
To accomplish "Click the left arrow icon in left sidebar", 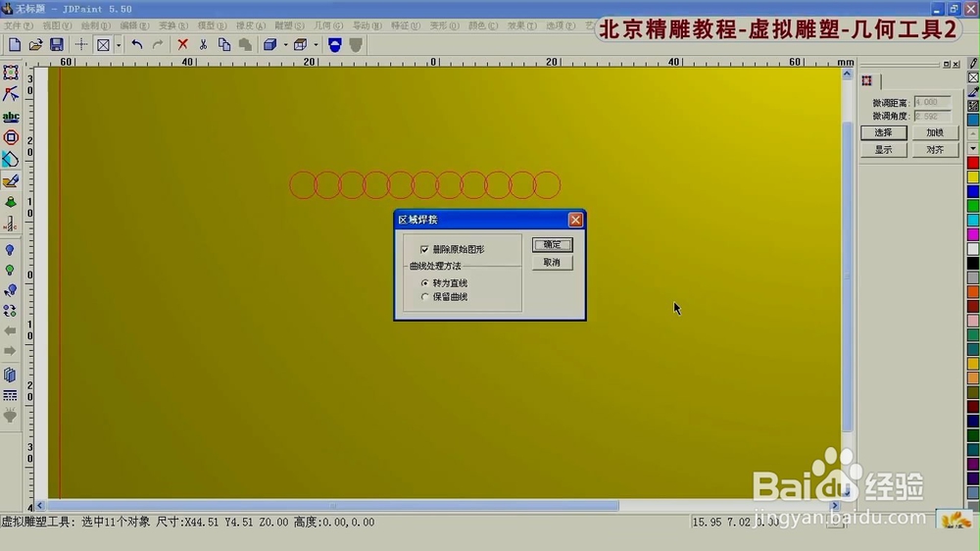I will [x=10, y=330].
